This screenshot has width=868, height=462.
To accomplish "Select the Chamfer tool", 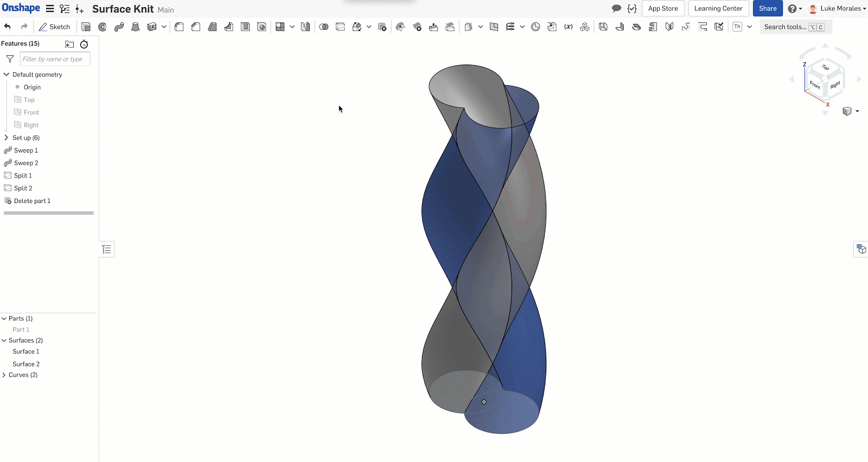I will (x=196, y=27).
